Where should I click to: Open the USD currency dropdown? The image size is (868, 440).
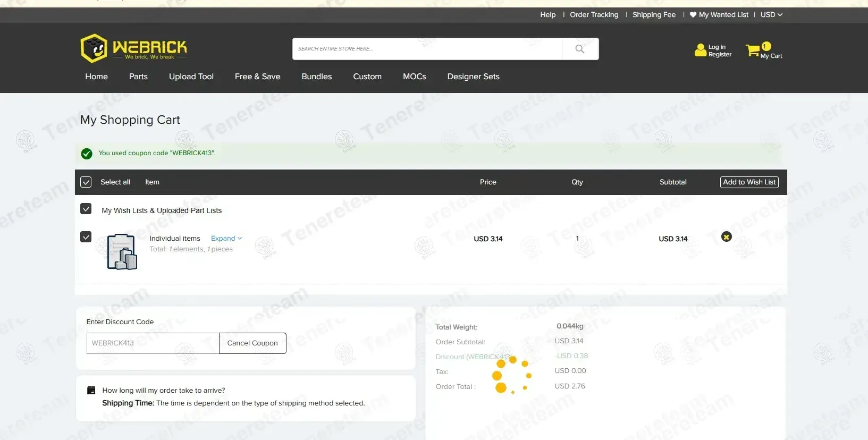coord(771,15)
